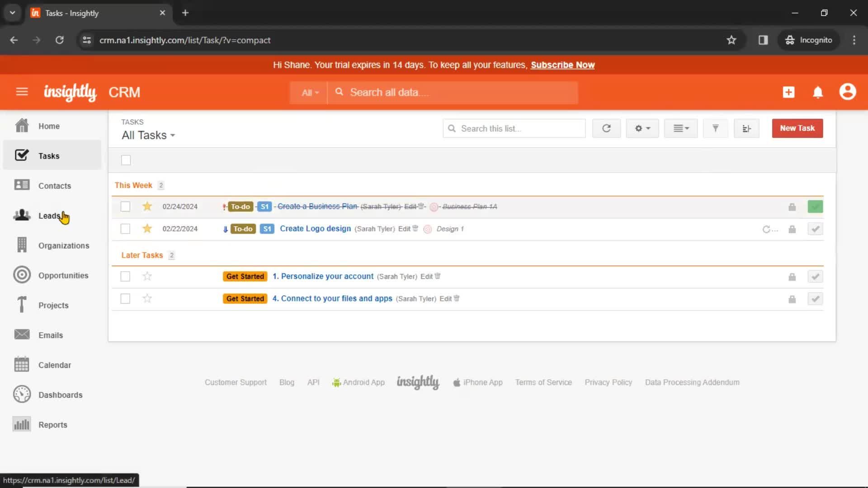Open Calendar from sidebar icon
The image size is (868, 488).
(21, 364)
